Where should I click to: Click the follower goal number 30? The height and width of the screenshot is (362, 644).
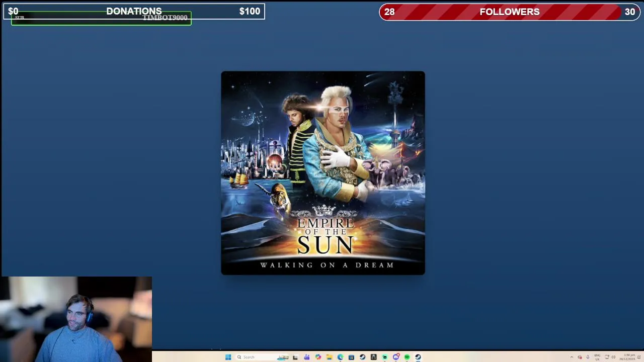[630, 12]
